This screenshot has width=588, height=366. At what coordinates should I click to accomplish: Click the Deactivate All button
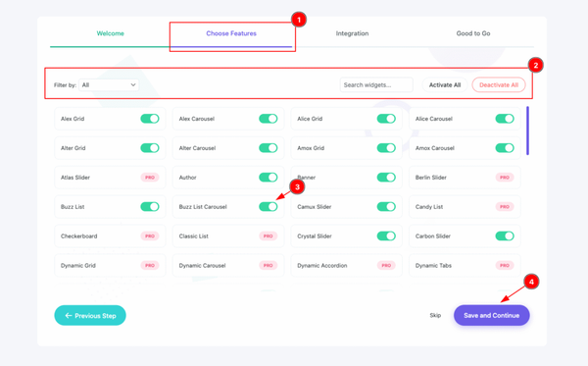pos(499,84)
